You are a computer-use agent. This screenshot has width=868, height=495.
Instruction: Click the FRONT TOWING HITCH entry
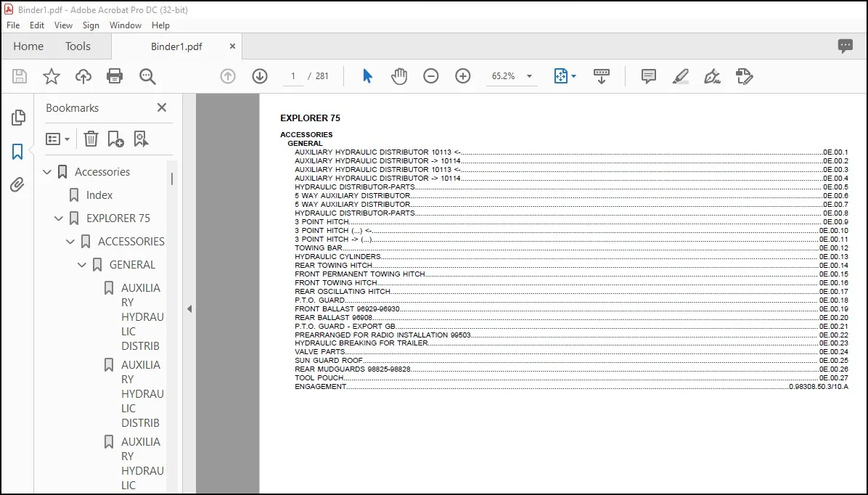571,283
